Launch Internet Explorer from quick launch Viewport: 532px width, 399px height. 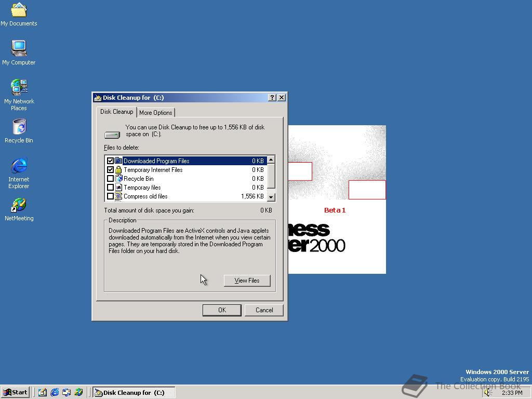tap(54, 392)
